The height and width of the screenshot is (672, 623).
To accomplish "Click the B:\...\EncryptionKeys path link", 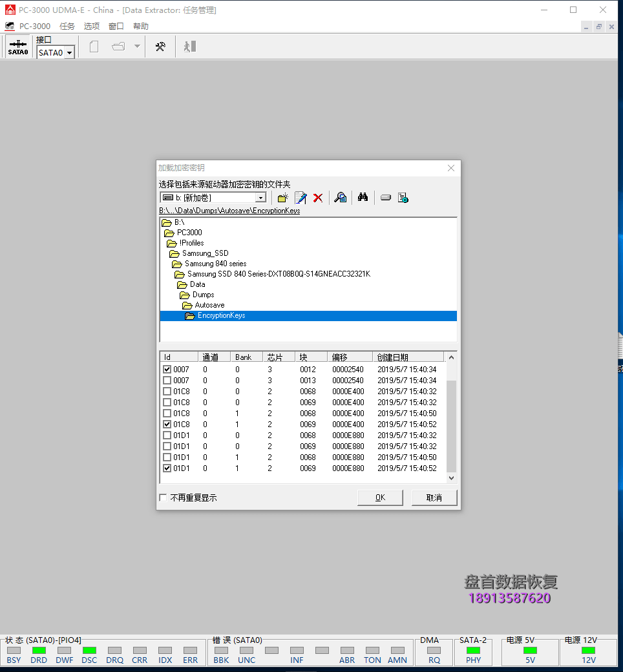I will point(229,211).
